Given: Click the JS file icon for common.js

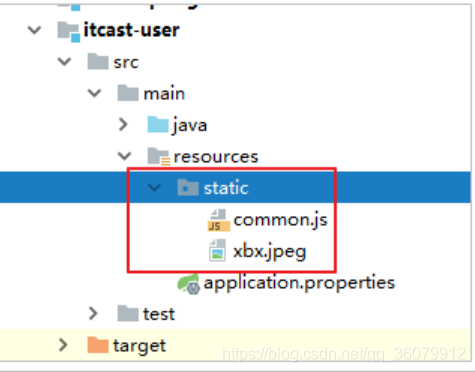Looking at the screenshot, I should (x=219, y=220).
